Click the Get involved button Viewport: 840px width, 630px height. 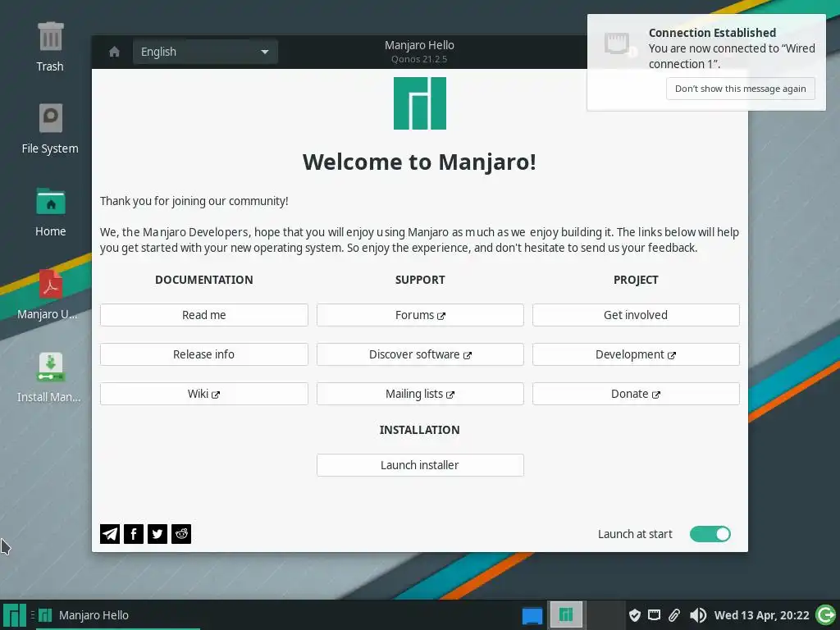pyautogui.click(x=636, y=315)
